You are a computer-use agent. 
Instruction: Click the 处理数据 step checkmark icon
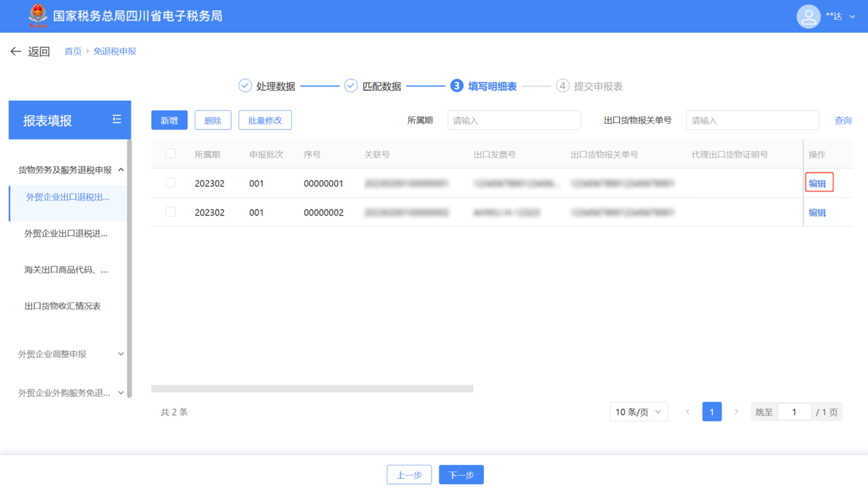245,86
